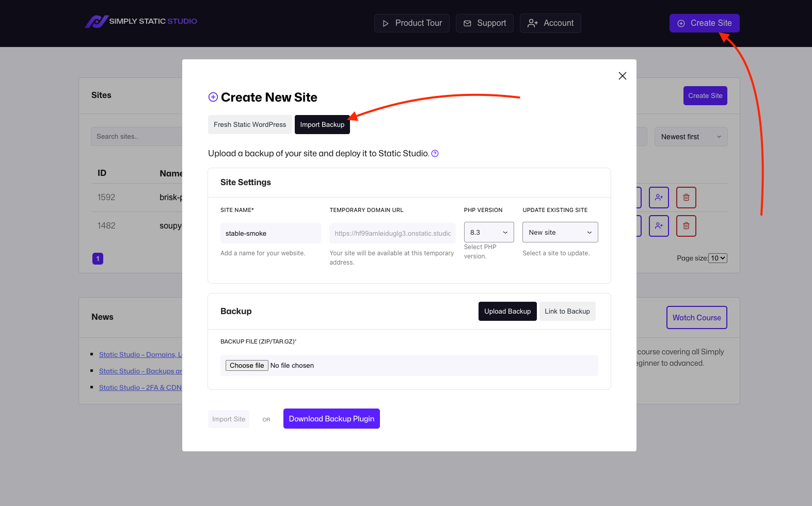Click the Simply Static Studio logo

pyautogui.click(x=141, y=22)
